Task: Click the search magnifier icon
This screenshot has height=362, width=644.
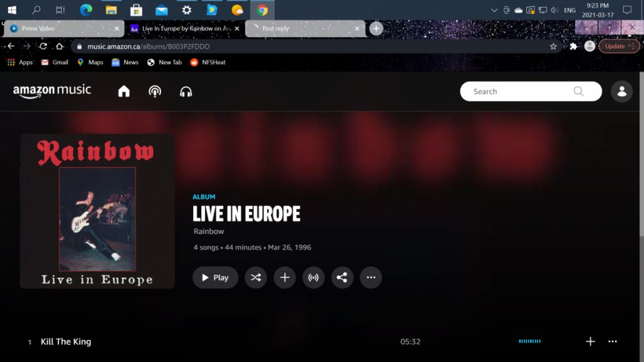Action: coord(579,91)
